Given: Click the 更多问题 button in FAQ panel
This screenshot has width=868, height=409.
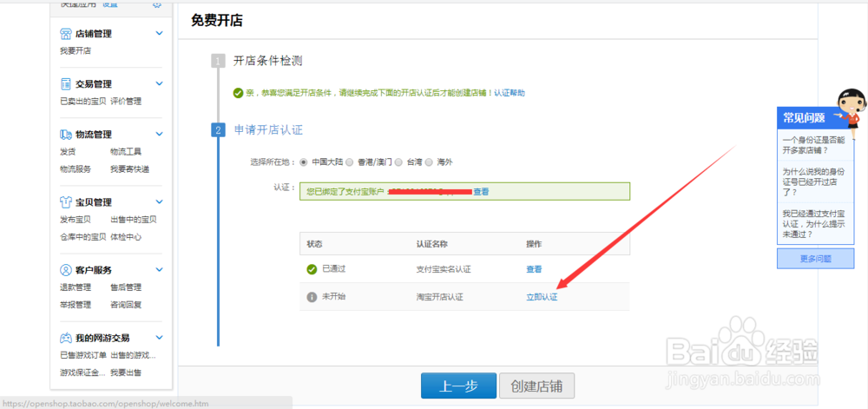Looking at the screenshot, I should [x=815, y=259].
